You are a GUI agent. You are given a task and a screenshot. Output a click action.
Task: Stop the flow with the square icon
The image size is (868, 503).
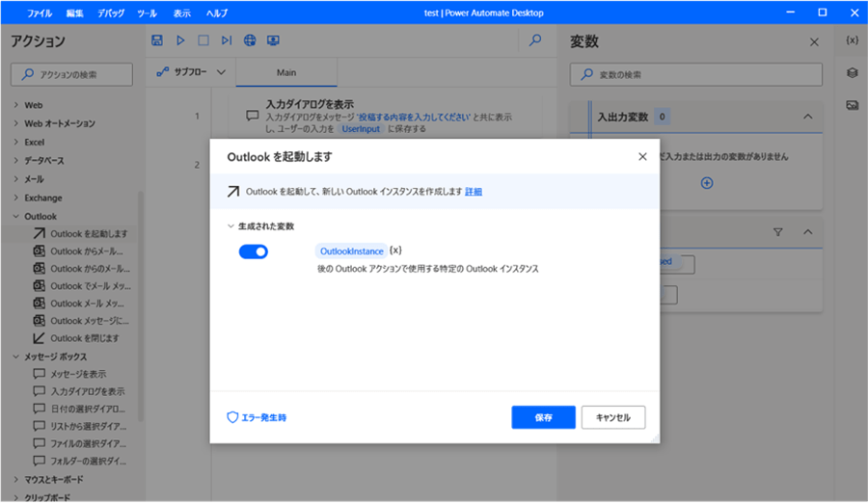pos(203,40)
